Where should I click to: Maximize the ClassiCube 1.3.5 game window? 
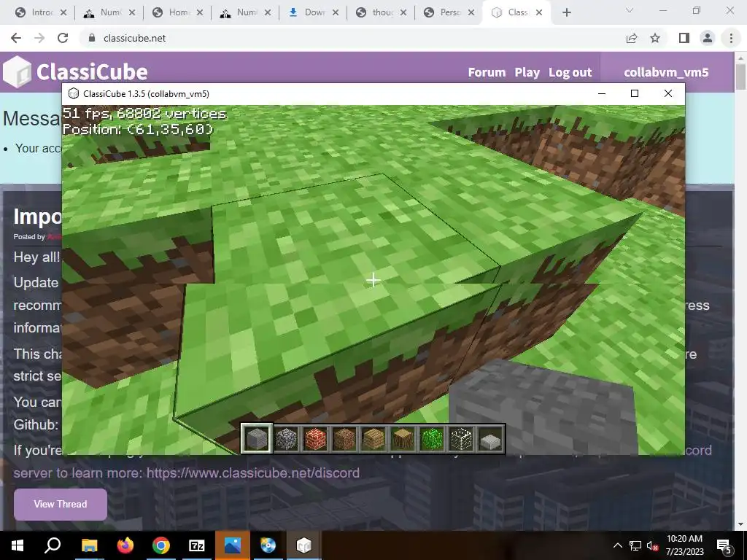pos(635,94)
